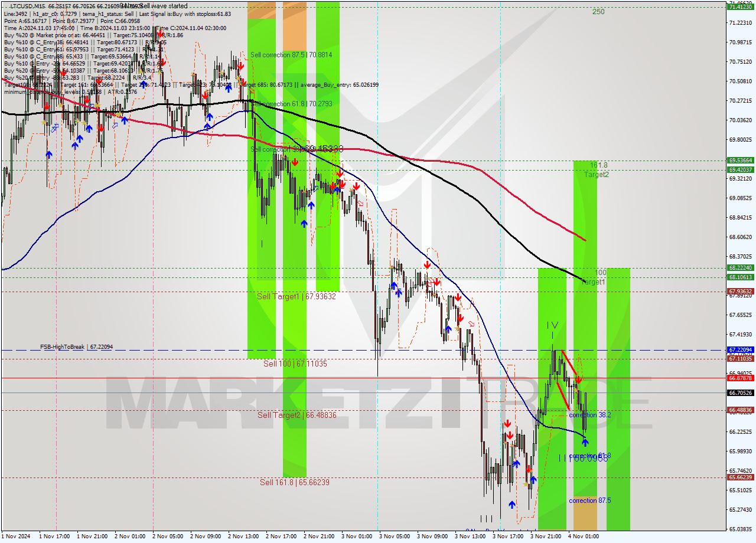Viewport: 756px width, 543px height.
Task: Click the red 66.87878 price tag
Action: click(x=741, y=378)
